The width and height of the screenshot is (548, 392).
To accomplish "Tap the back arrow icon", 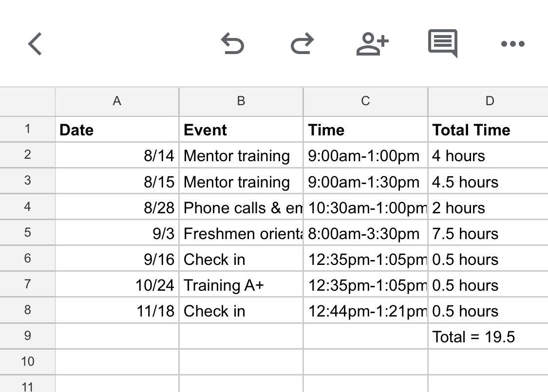I will (35, 44).
